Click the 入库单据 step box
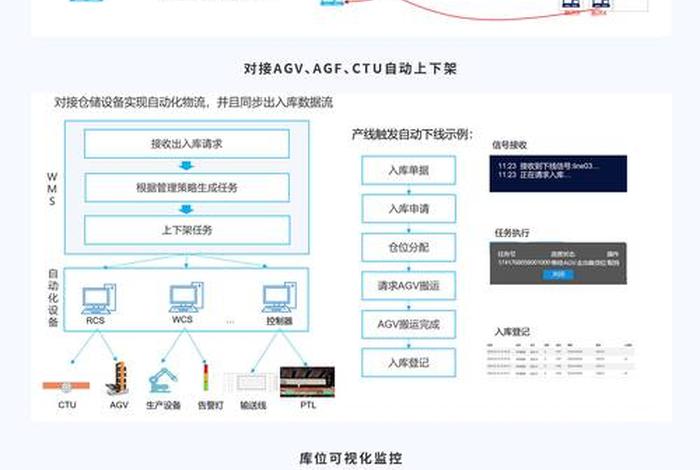The height and width of the screenshot is (470, 700). click(x=408, y=170)
